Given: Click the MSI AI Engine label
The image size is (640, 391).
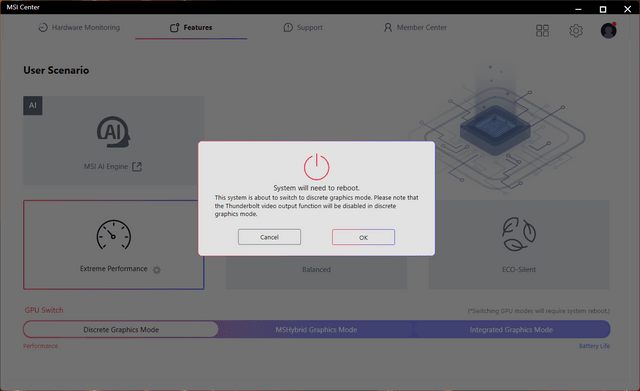Looking at the screenshot, I should (106, 167).
